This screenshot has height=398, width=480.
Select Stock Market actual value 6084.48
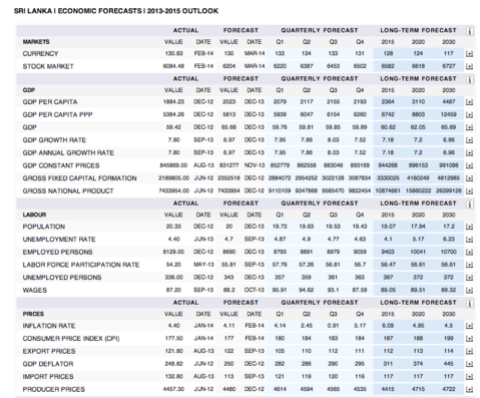[x=173, y=66]
